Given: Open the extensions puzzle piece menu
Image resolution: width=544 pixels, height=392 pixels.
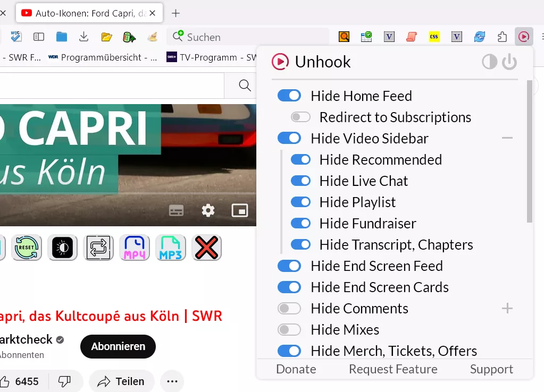Looking at the screenshot, I should click(x=502, y=37).
